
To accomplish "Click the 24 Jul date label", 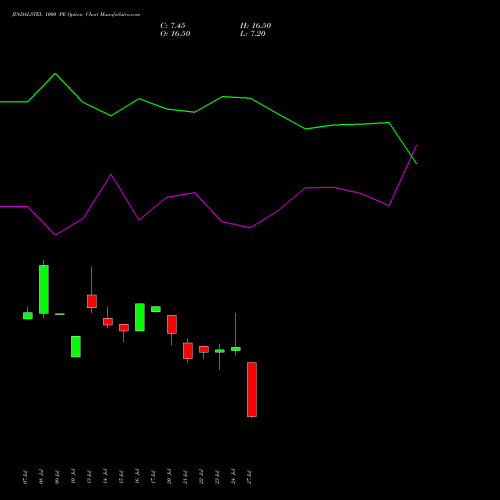I will pos(233,477).
